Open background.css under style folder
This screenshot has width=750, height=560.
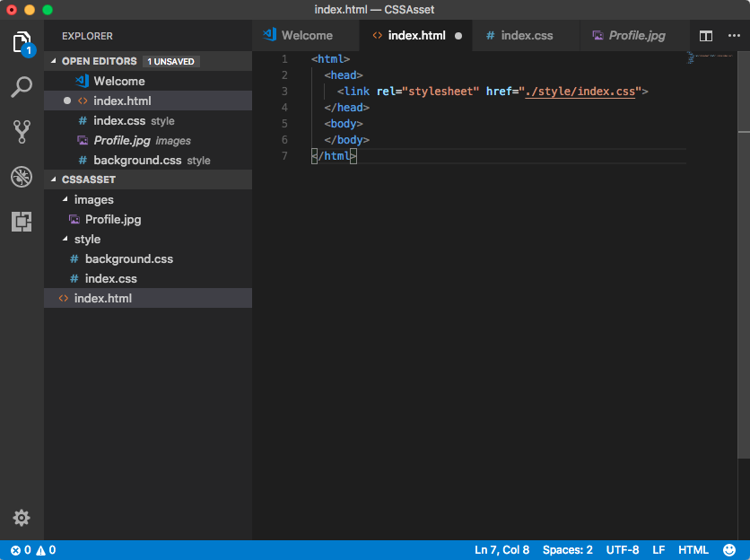(x=148, y=258)
